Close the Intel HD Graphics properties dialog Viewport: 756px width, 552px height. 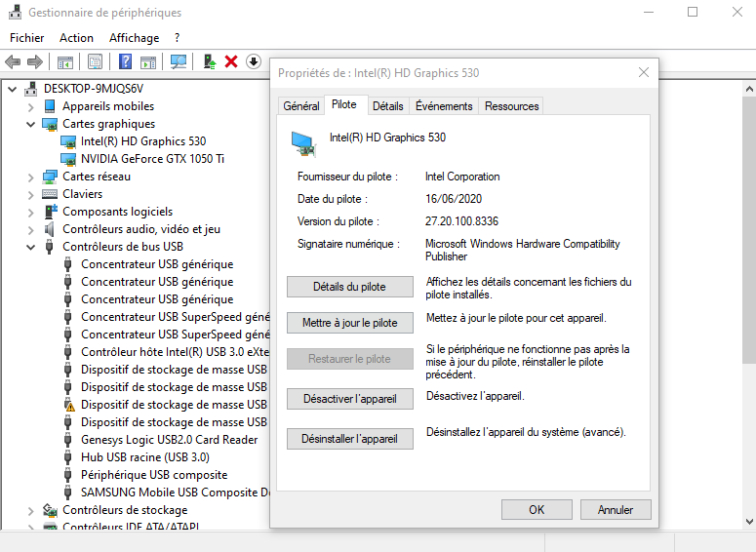click(643, 72)
